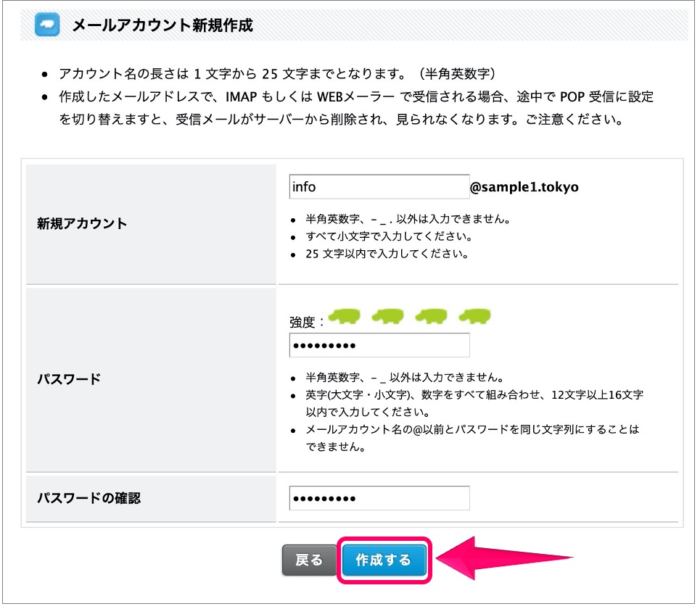Click the note starting 英字(大文字・小文字)、数字をすべて組み合わせ
This screenshot has height=609, width=700.
click(474, 403)
